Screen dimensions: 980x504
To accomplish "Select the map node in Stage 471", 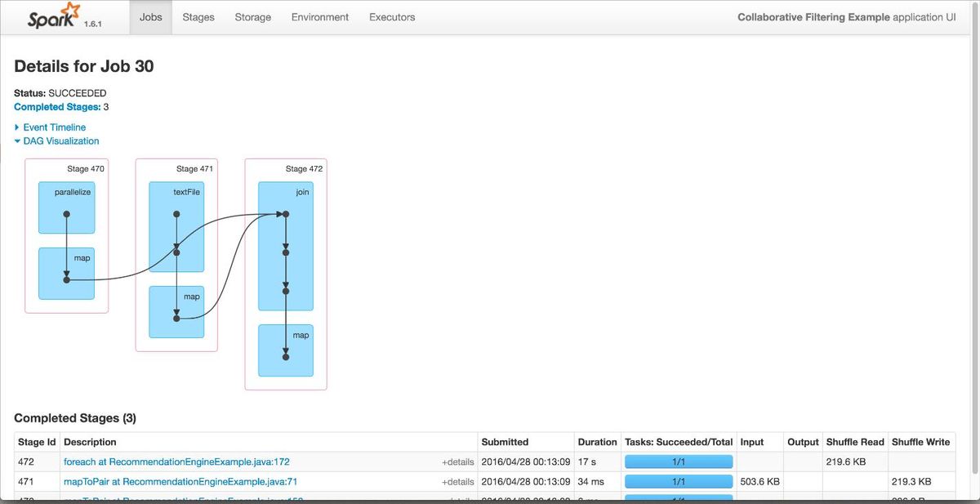I will (x=176, y=312).
